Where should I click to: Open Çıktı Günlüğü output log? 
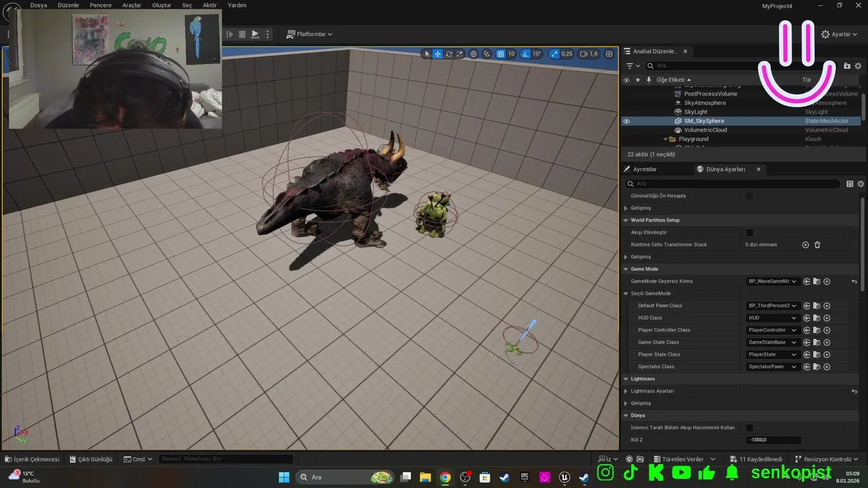[90, 459]
